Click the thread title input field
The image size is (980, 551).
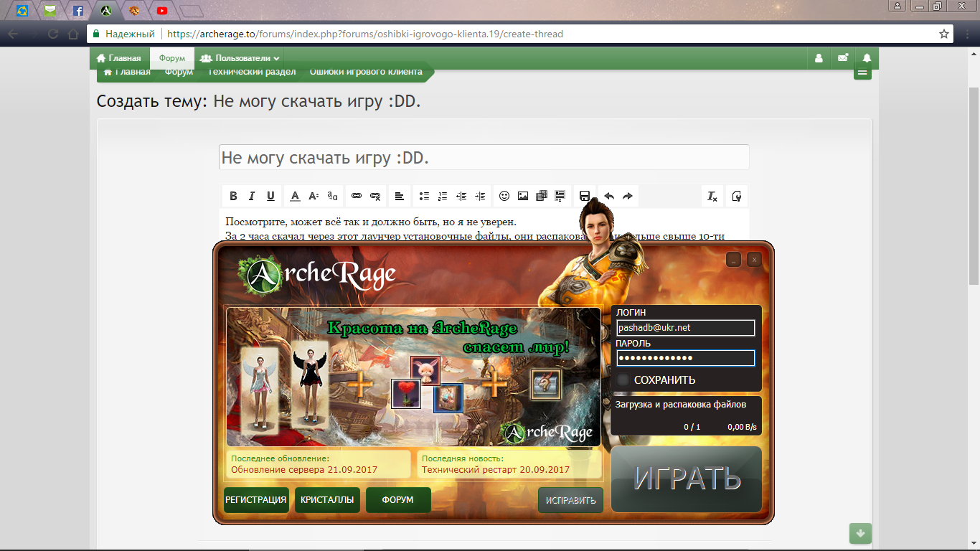[484, 157]
